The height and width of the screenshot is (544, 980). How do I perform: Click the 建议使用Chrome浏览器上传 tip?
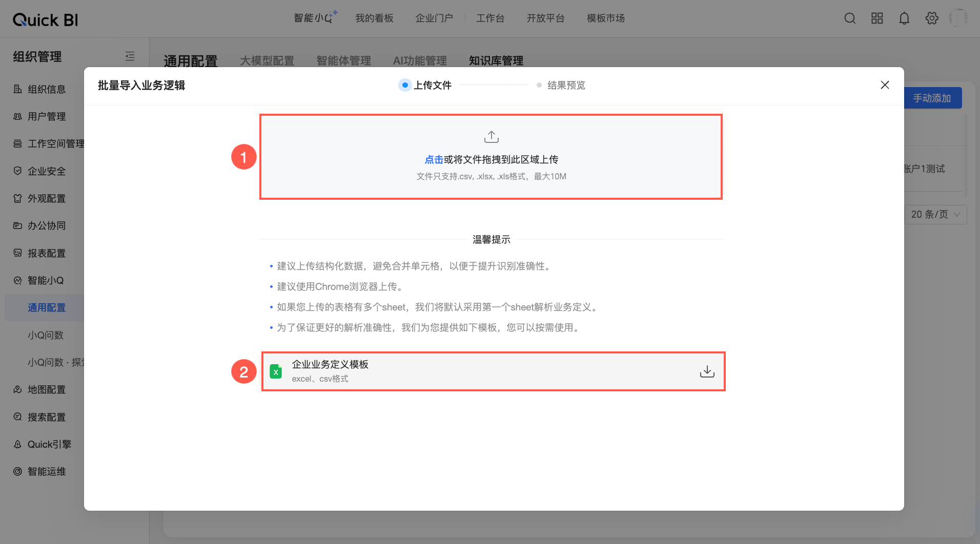coord(340,287)
